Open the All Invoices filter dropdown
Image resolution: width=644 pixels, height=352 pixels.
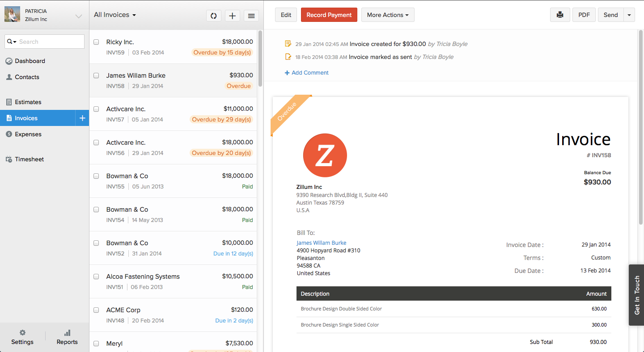click(114, 14)
